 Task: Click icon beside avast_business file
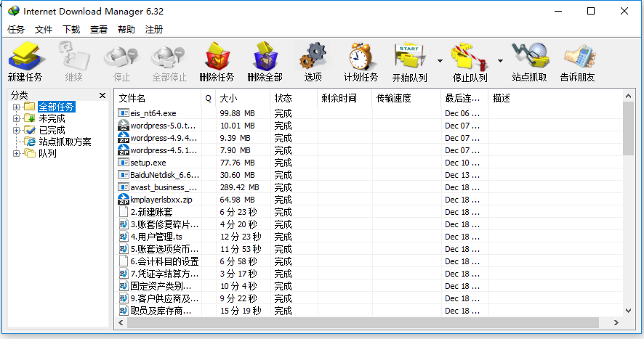point(124,187)
